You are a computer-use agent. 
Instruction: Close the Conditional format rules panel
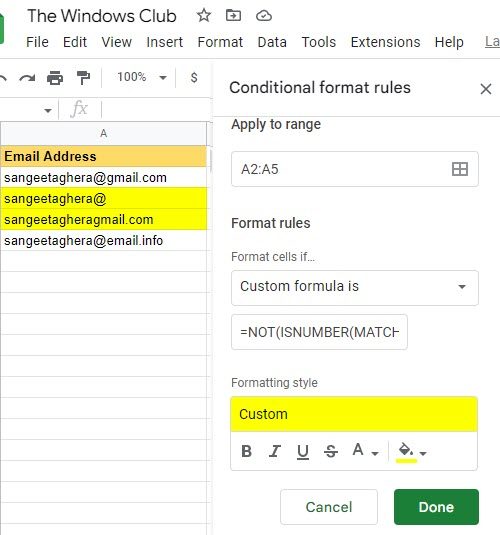[485, 89]
